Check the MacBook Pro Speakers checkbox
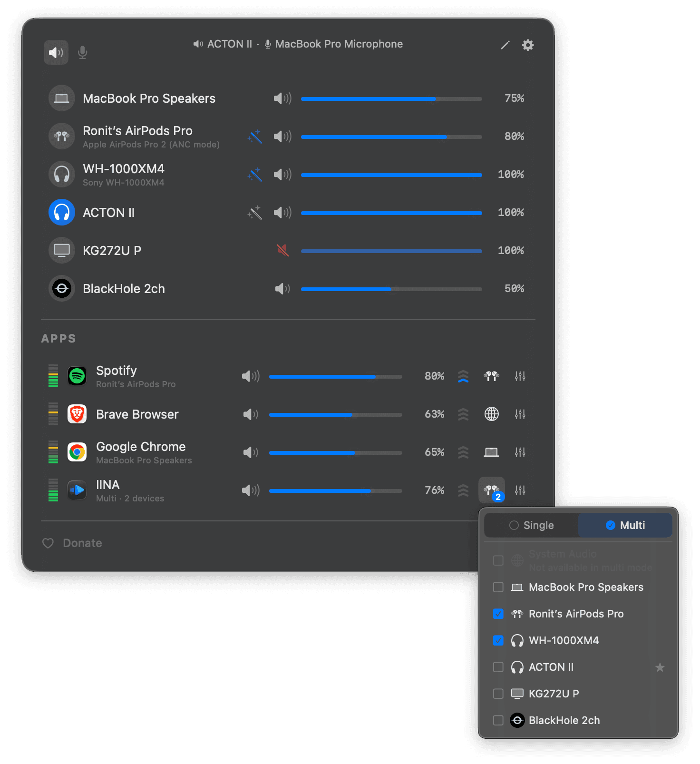Screen dimensions: 700x764 coord(498,587)
